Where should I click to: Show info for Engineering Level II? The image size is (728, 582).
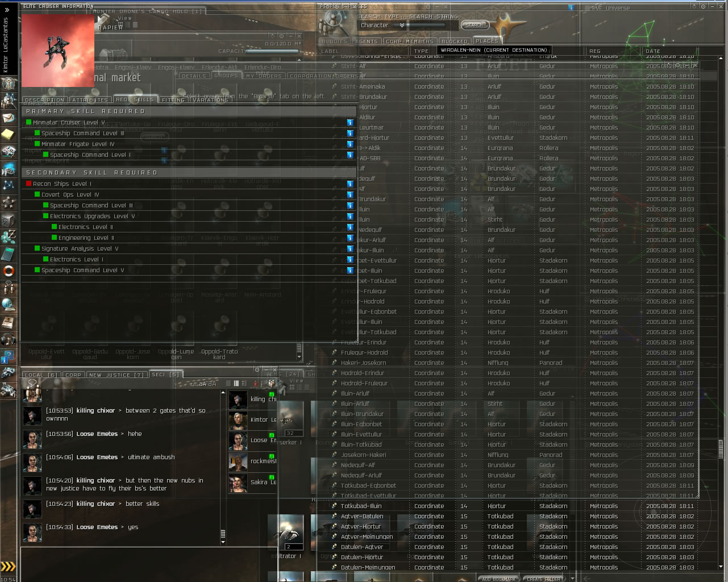tap(350, 238)
